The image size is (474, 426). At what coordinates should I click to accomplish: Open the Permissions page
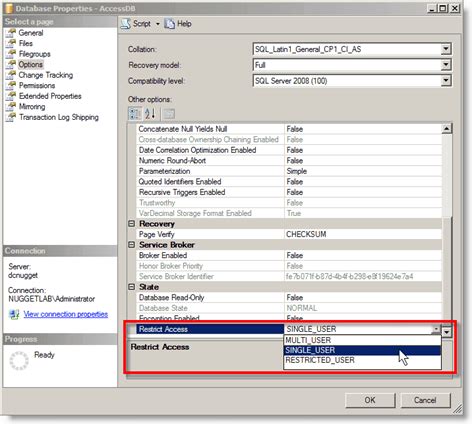point(37,86)
